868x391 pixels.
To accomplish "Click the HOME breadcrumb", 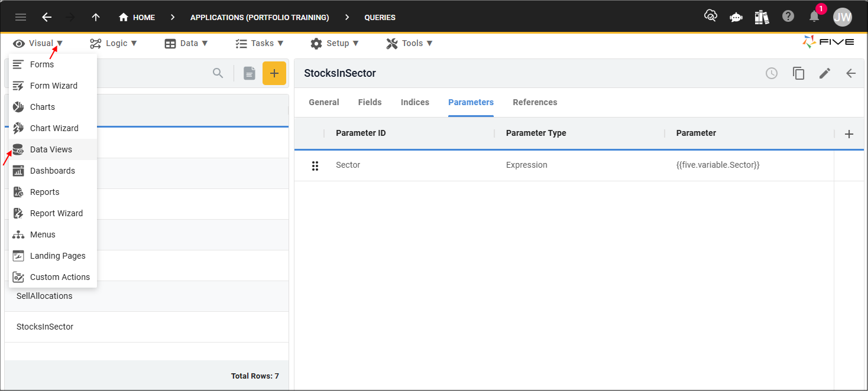I will 137,17.
